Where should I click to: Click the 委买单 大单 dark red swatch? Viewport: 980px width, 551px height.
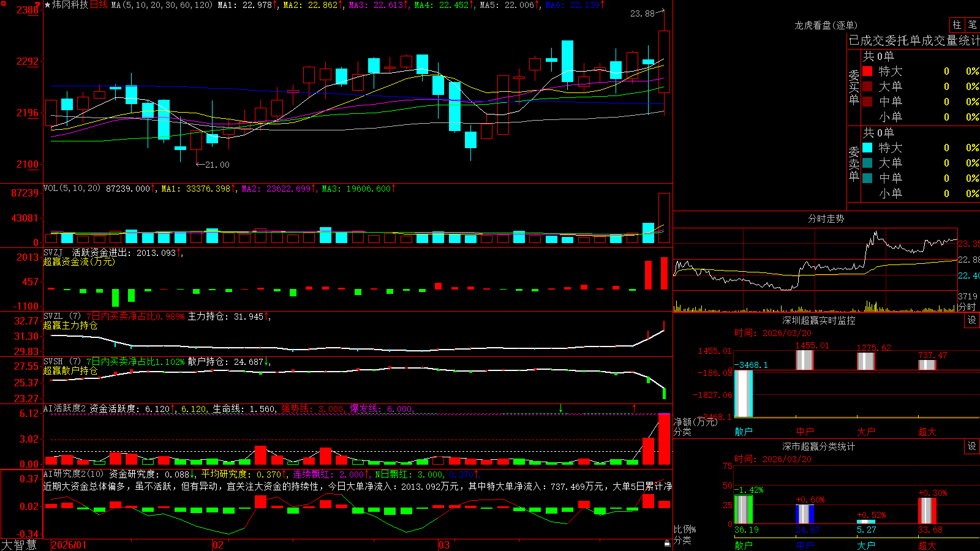(867, 86)
